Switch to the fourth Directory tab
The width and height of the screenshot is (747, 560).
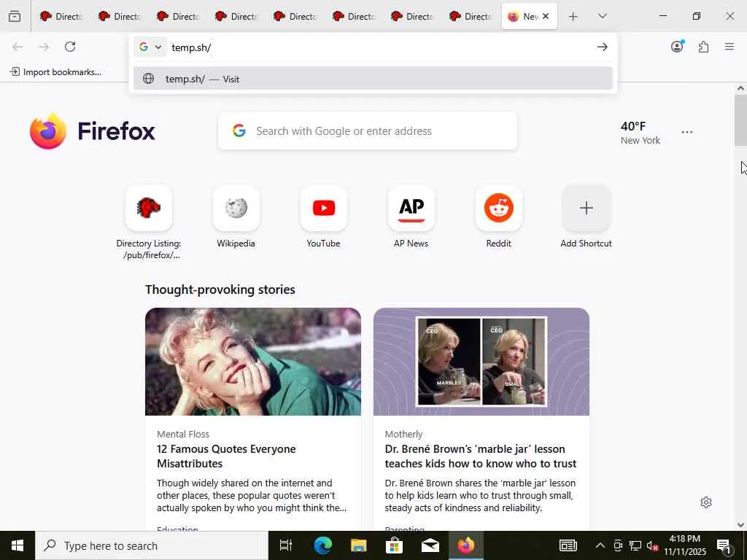click(x=236, y=16)
